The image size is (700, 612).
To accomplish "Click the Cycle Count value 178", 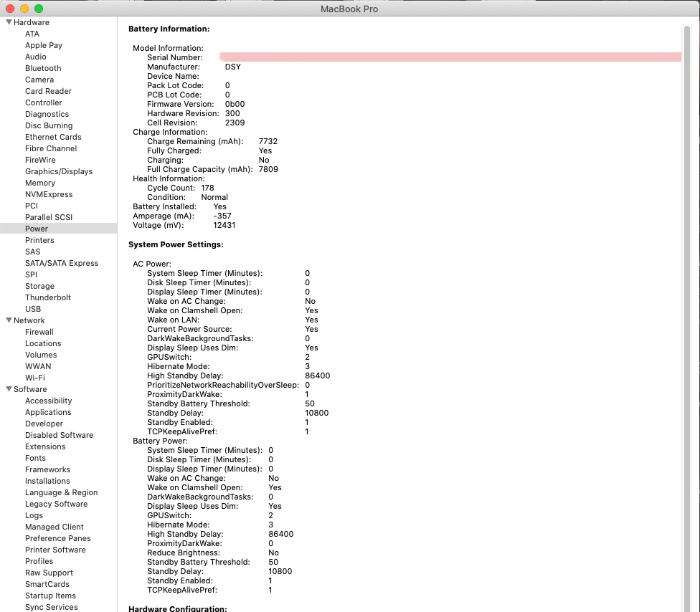I will pos(207,188).
